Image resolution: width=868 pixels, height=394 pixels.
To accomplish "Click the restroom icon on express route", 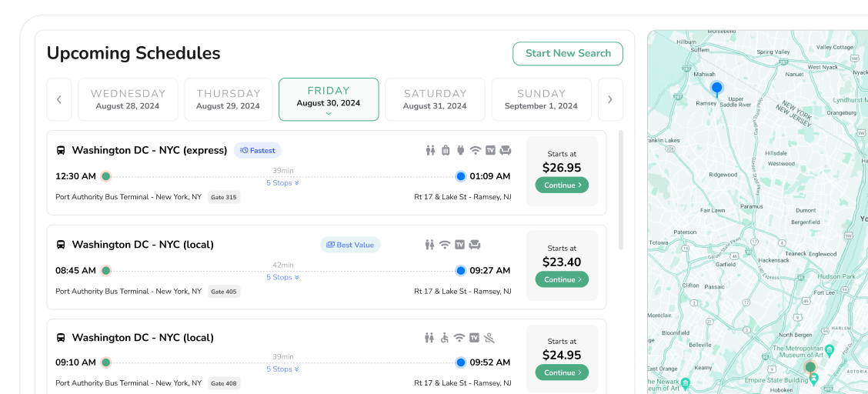I will tap(431, 150).
